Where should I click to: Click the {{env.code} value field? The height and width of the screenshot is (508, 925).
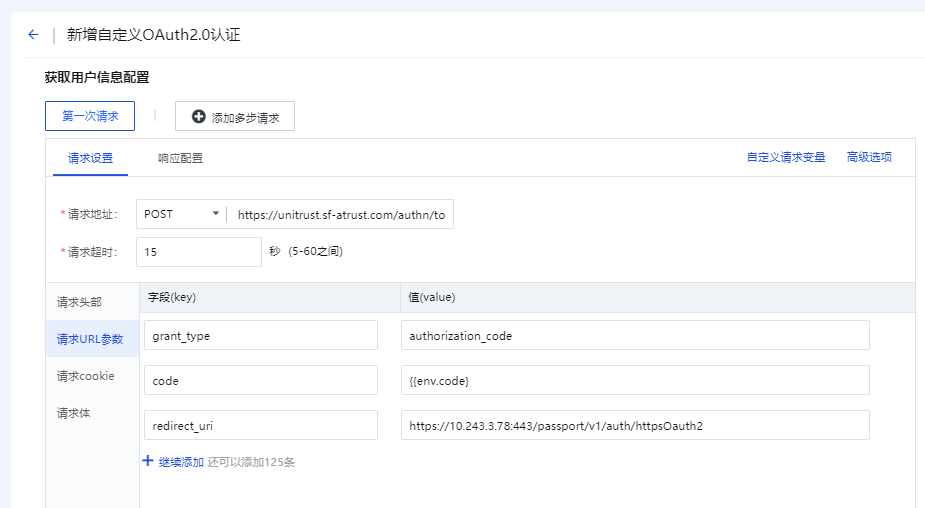(x=635, y=381)
